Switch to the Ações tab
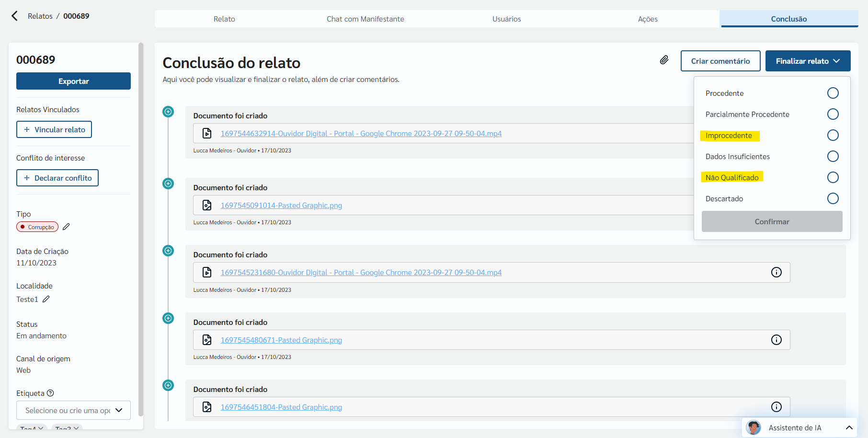Screen dimensions: 868x438 (x=648, y=19)
